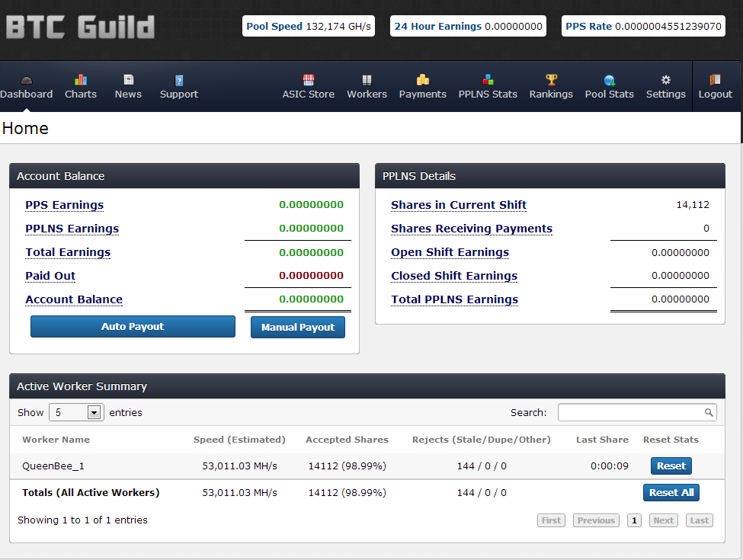
Task: Focus the worker Search field
Action: click(x=637, y=412)
